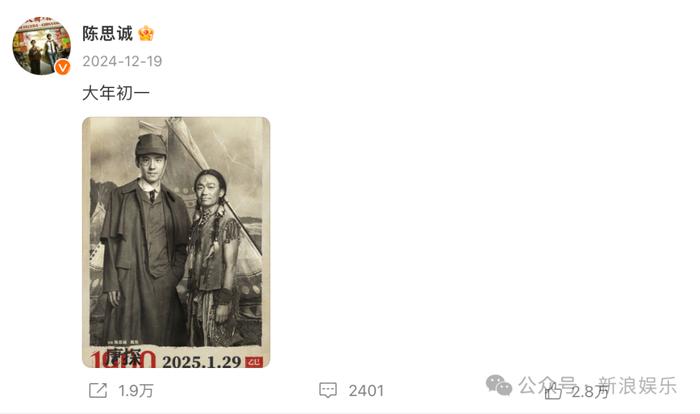Click the 2025.1.29 release date on poster

201,361
